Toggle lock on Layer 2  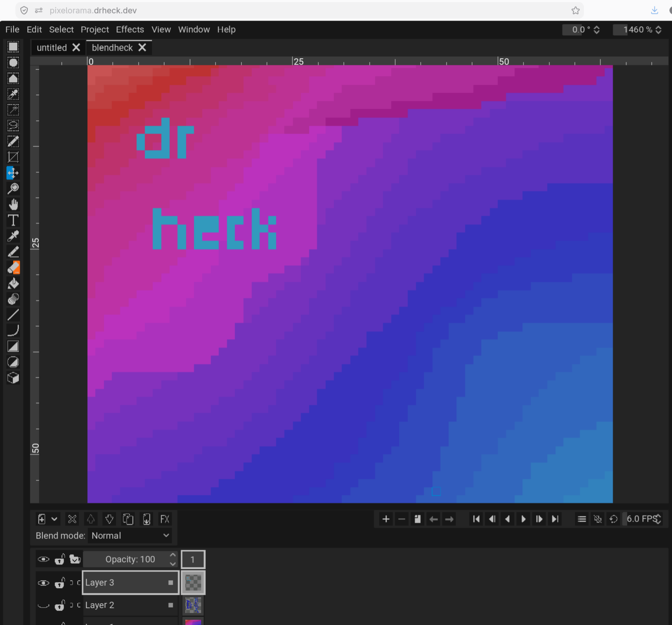point(60,605)
